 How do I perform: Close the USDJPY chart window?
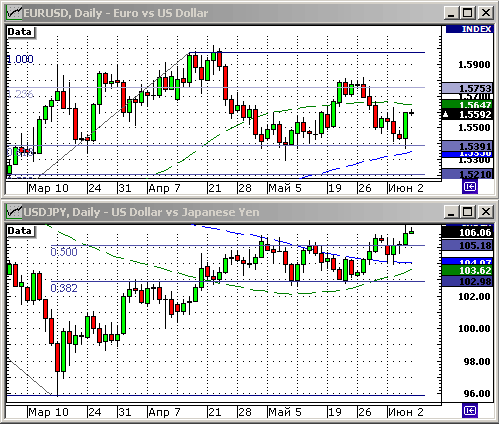(486, 212)
